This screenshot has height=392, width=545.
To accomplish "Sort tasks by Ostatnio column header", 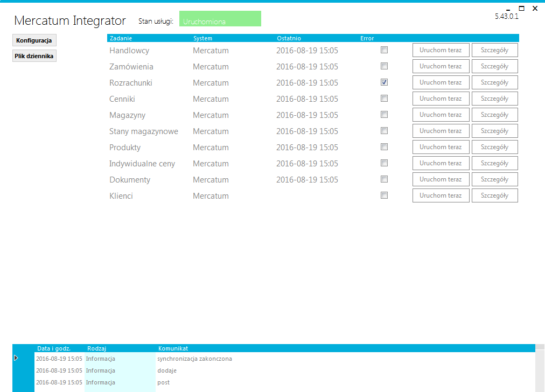I will click(x=289, y=38).
